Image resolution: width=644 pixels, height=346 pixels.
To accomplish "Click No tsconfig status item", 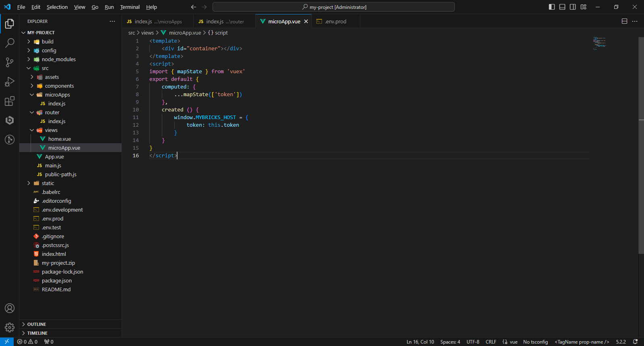I will (535, 342).
